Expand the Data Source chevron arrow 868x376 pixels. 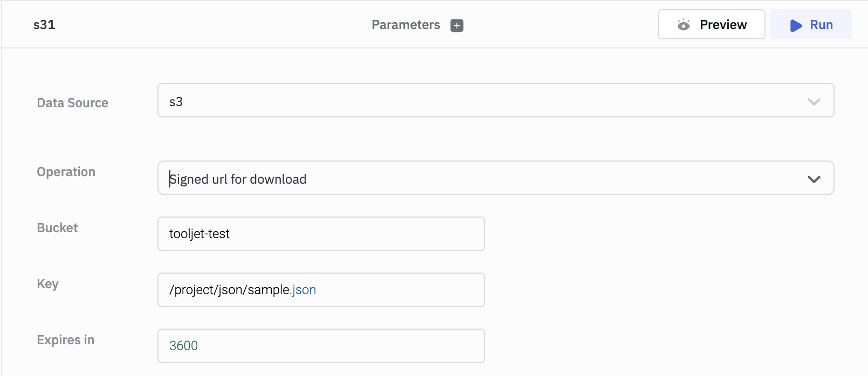click(814, 101)
